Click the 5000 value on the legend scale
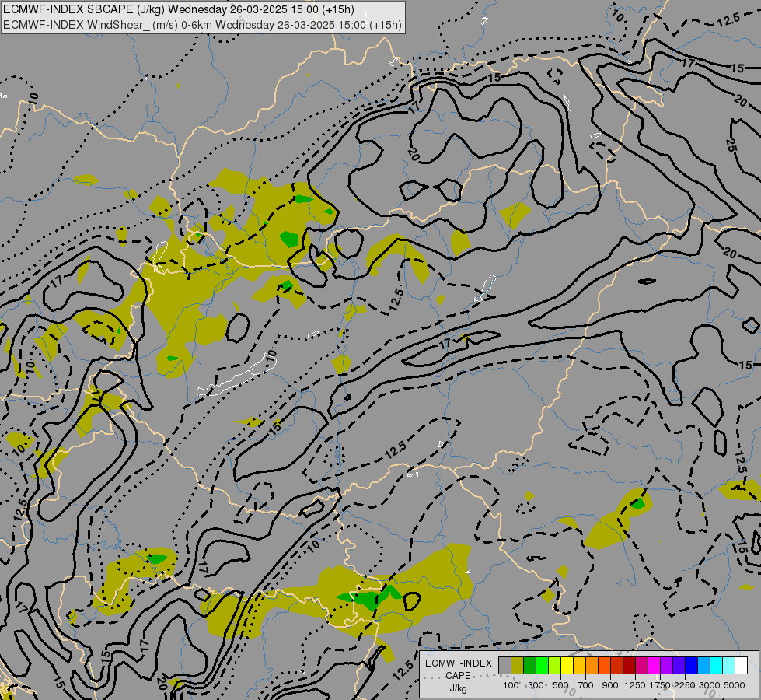 click(735, 685)
